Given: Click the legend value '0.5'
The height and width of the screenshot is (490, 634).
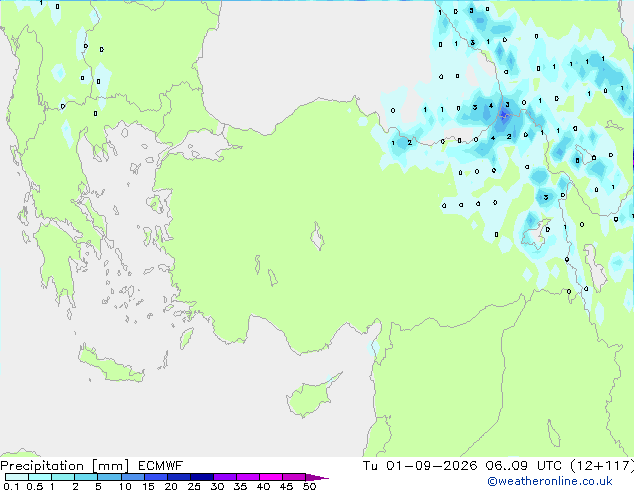Looking at the screenshot, I should pyautogui.click(x=34, y=486).
